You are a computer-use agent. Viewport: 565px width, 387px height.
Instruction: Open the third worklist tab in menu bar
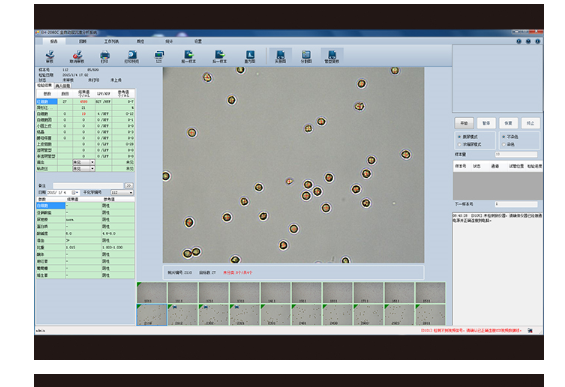(111, 41)
